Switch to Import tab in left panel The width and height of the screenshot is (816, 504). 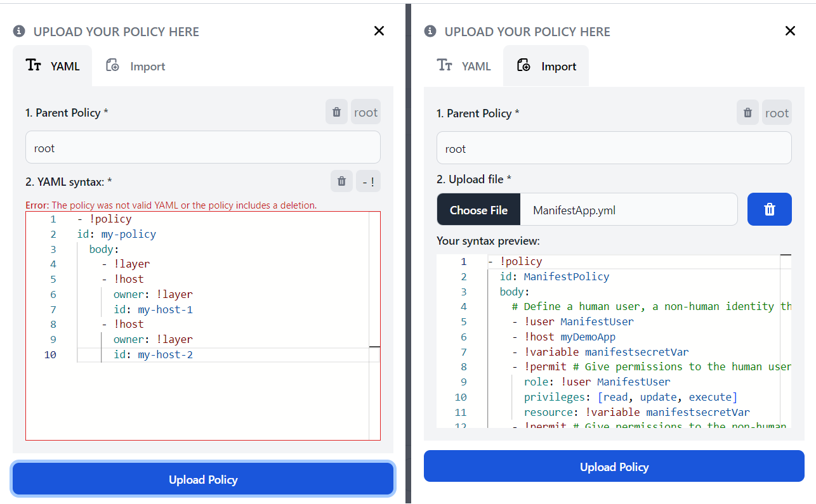[135, 66]
